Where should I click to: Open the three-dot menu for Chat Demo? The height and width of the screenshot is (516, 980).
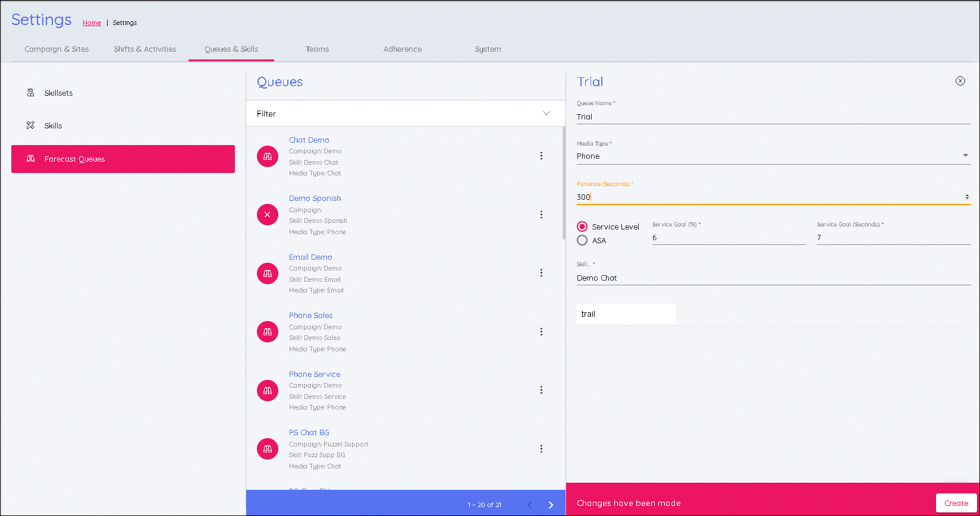(541, 156)
